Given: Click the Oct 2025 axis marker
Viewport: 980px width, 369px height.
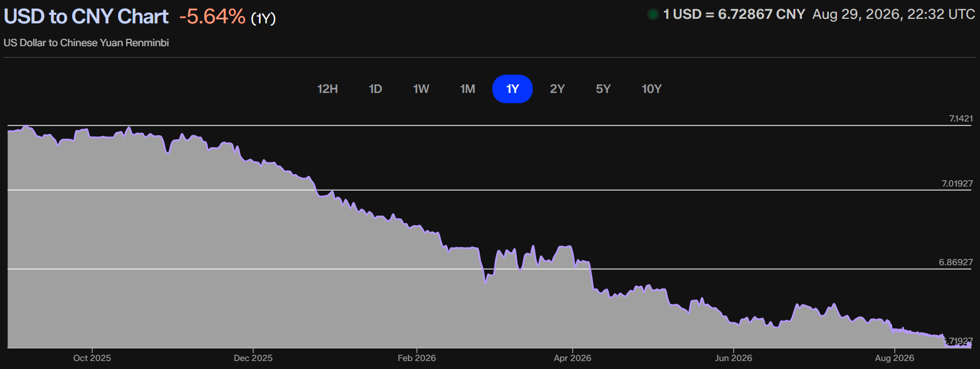Looking at the screenshot, I should 92,358.
